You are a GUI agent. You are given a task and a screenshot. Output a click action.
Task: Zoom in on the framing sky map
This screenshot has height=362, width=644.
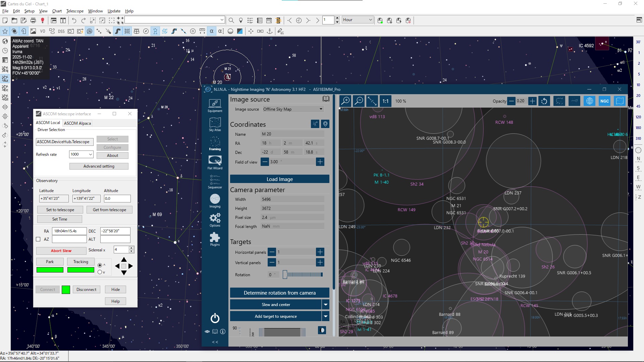pyautogui.click(x=345, y=101)
